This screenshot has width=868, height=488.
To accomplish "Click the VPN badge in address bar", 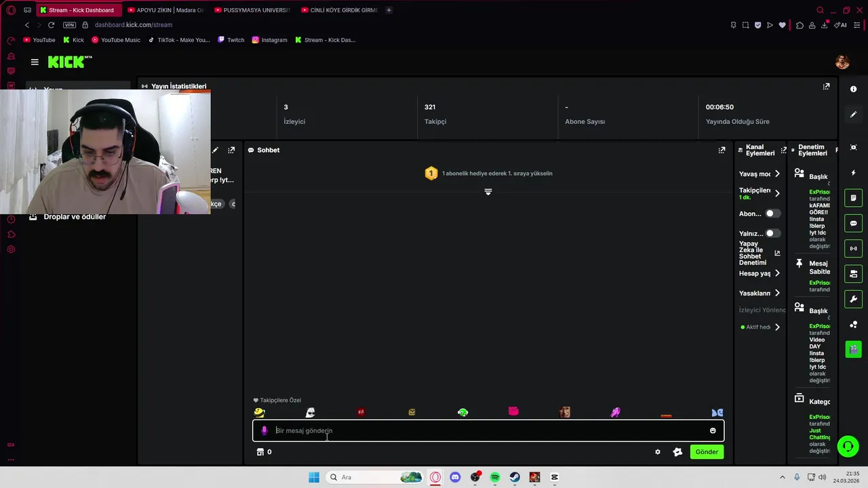I will tap(69, 25).
